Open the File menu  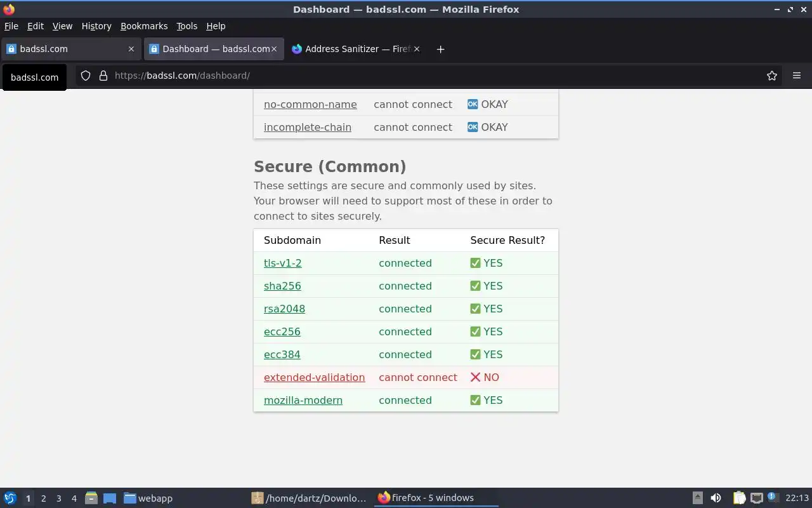click(11, 26)
